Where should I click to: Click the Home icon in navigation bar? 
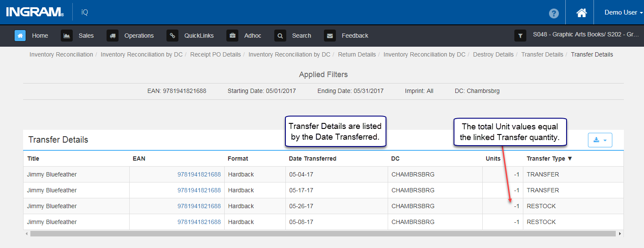[x=20, y=36]
